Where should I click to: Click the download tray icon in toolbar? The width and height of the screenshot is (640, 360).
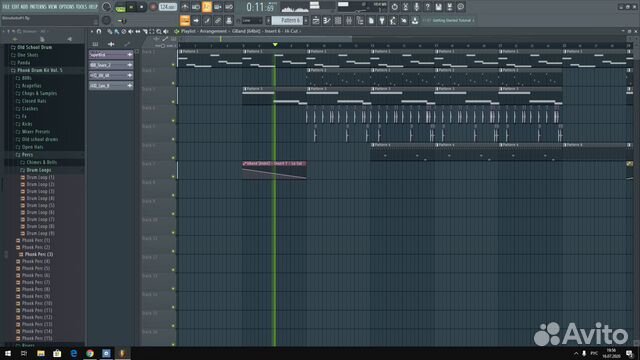point(415,20)
